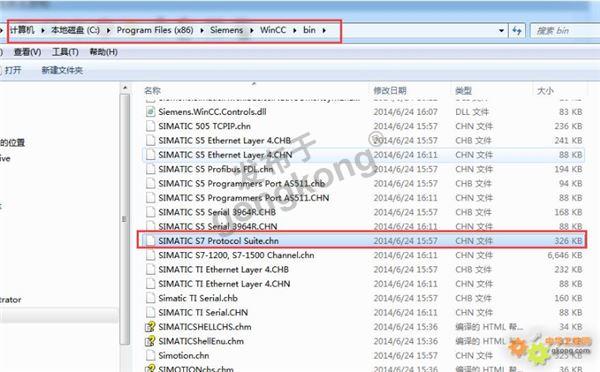This screenshot has height=372, width=600.
Task: Go to Siemens folder in the path
Action: click(227, 30)
